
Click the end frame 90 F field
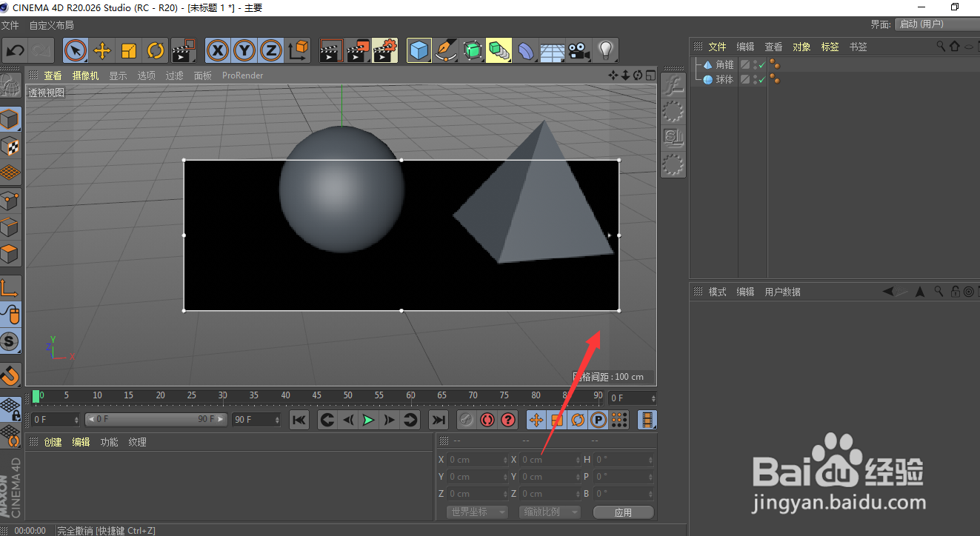pyautogui.click(x=257, y=420)
